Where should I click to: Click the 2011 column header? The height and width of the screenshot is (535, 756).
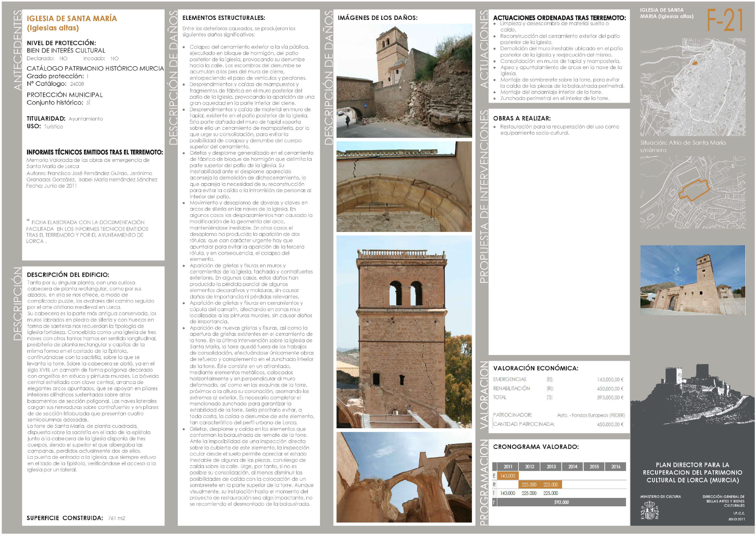coord(508,467)
